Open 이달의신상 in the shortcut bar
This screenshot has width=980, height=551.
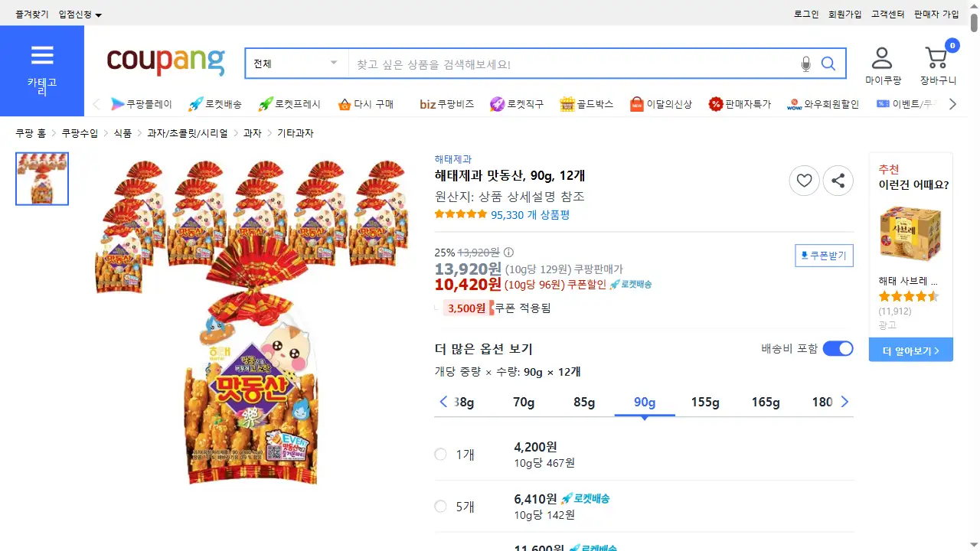(661, 104)
